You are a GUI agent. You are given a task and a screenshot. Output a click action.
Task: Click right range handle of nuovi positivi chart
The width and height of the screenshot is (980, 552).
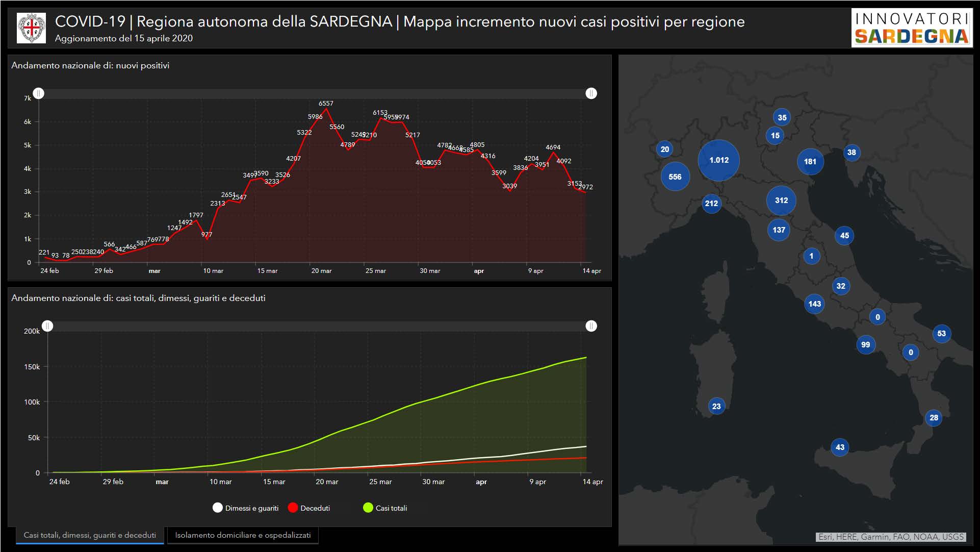591,93
